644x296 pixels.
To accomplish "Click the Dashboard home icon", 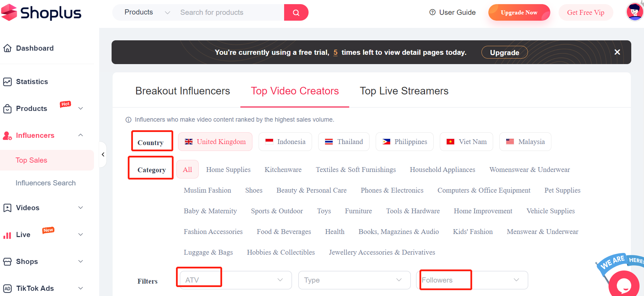I will (x=7, y=48).
